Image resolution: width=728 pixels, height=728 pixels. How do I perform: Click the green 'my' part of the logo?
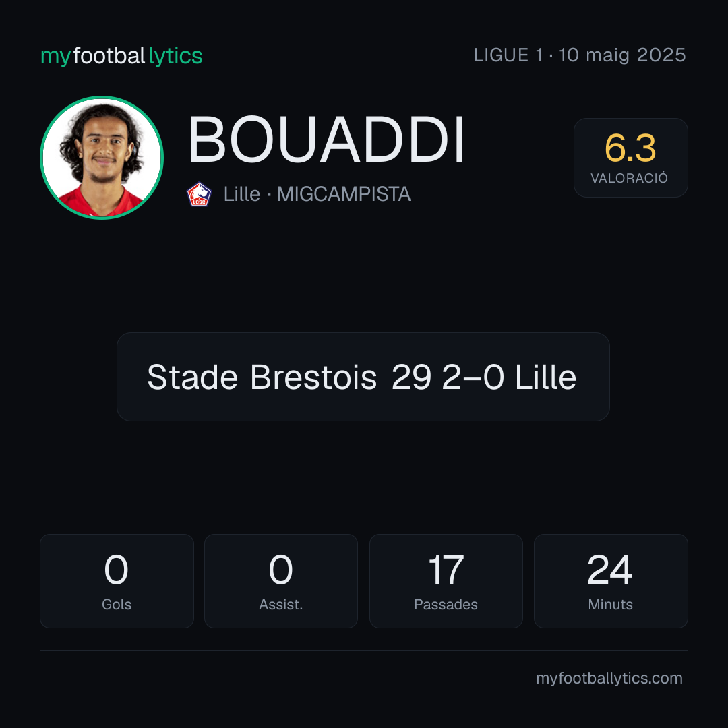(55, 57)
